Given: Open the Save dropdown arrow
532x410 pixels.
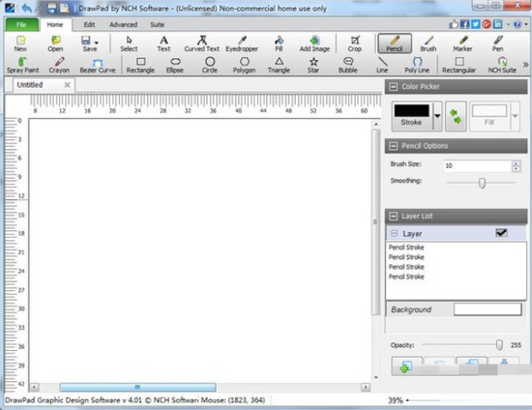Looking at the screenshot, I should point(97,43).
